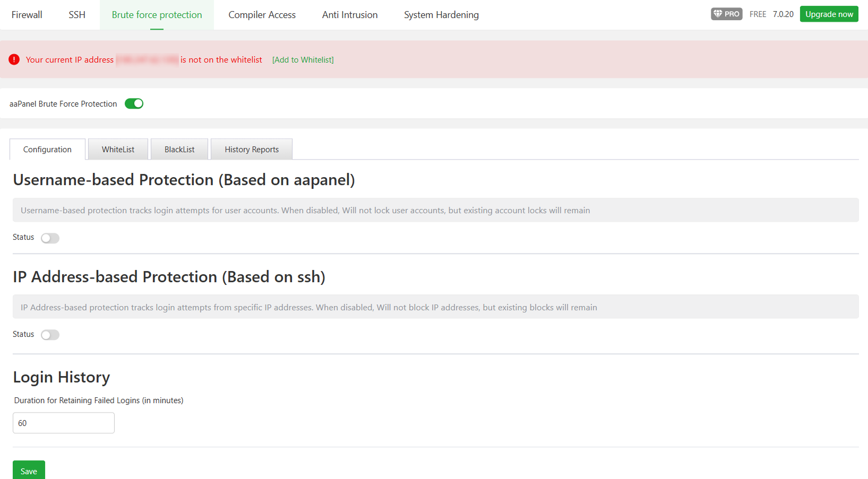Switch to the SSH tab
The image size is (868, 479).
point(77,15)
